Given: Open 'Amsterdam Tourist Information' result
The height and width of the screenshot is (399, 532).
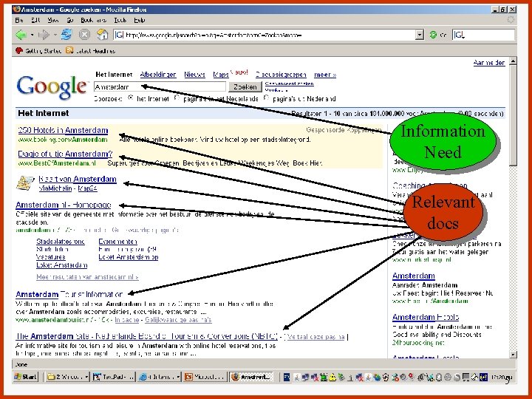Looking at the screenshot, I should 69,294.
